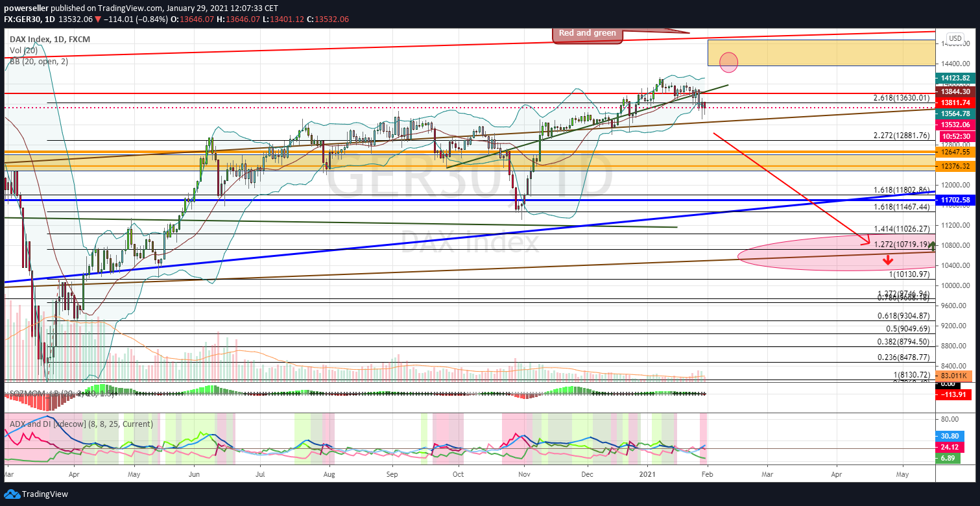
Task: Click the 2.618(13630.01) Fibonacci label
Action: tap(902, 97)
